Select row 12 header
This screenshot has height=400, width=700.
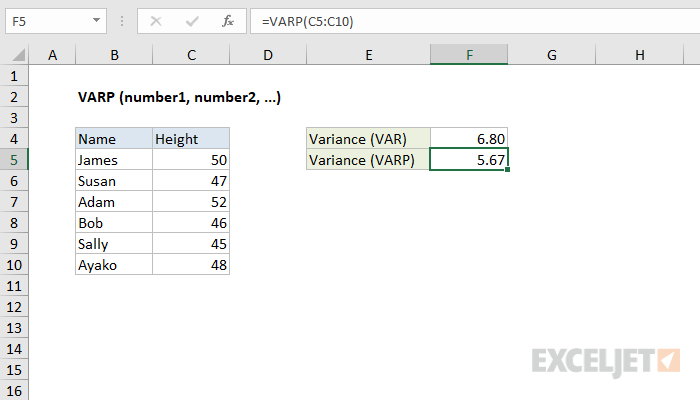(x=14, y=307)
